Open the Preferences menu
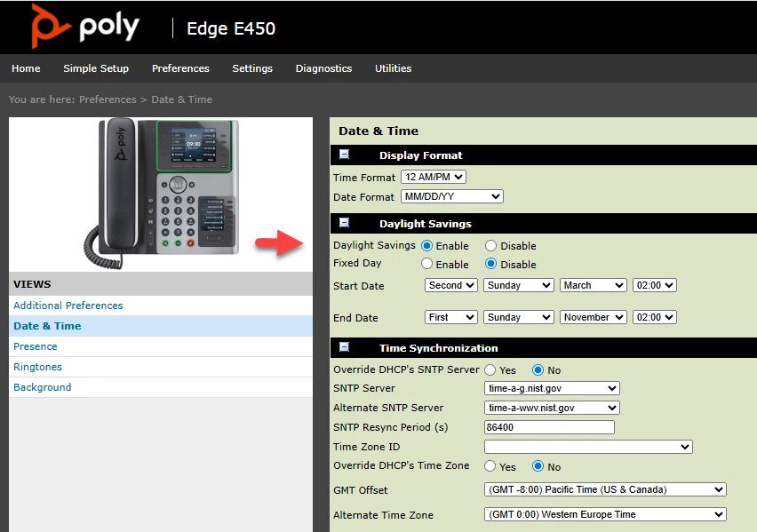This screenshot has width=757, height=532. [180, 68]
